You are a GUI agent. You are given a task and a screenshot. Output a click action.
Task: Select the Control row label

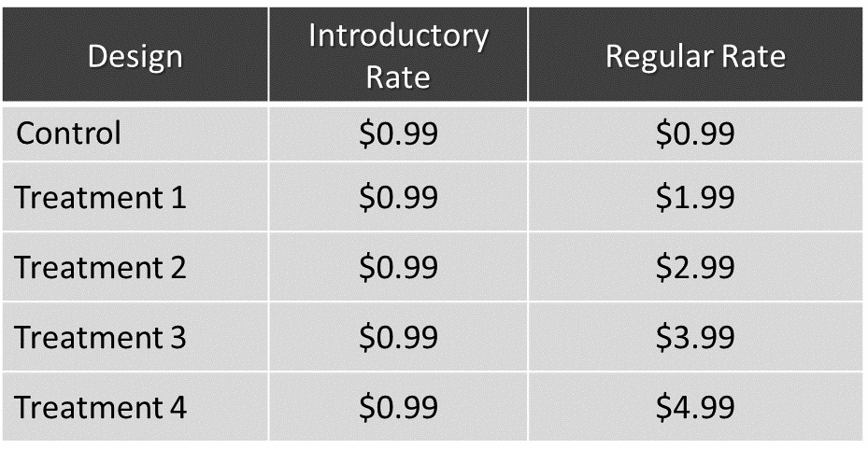click(69, 133)
